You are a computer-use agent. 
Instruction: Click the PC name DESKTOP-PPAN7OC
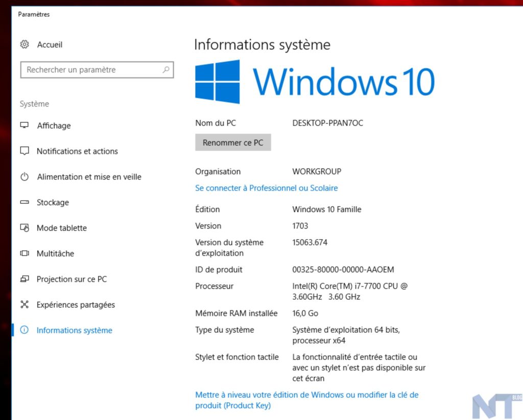(327, 123)
